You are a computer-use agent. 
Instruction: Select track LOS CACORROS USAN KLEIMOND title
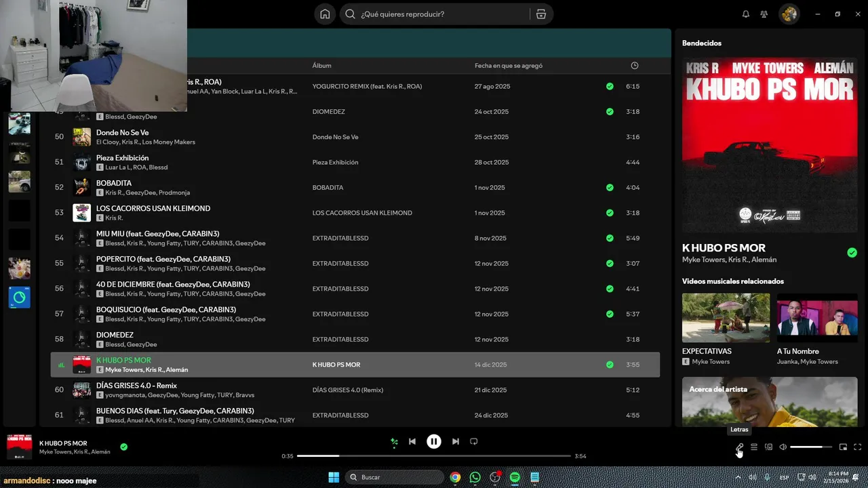pyautogui.click(x=153, y=209)
